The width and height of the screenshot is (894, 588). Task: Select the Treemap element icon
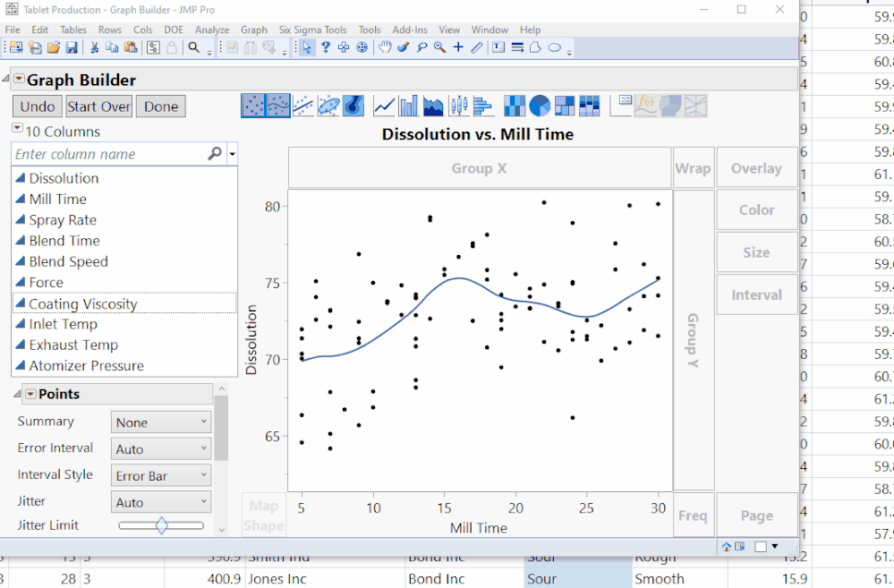(x=565, y=107)
